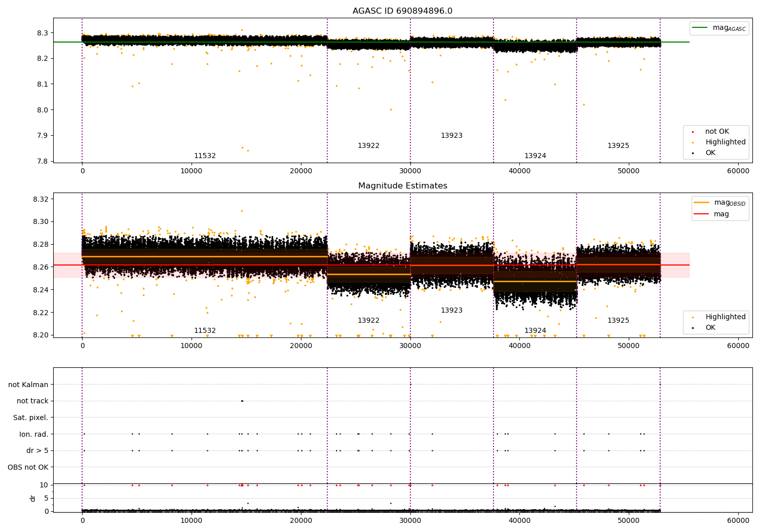Click the "dr" axis label at bottom left
The width and height of the screenshot is (760, 532).
click(33, 498)
